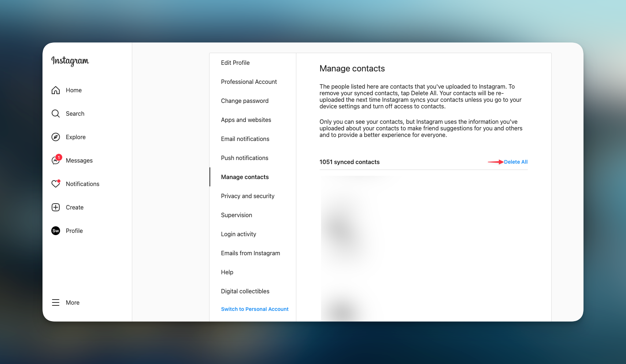Click the Manage contacts heading
The height and width of the screenshot is (364, 626).
click(352, 68)
